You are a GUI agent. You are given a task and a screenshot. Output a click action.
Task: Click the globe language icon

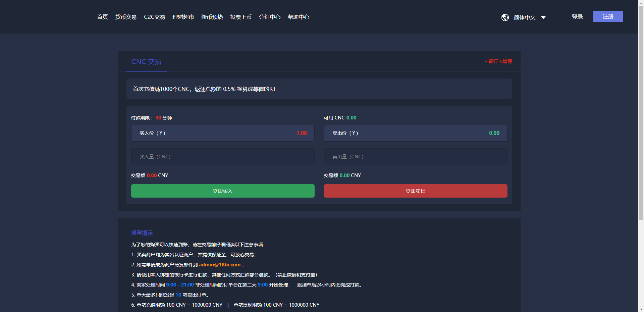tap(505, 17)
